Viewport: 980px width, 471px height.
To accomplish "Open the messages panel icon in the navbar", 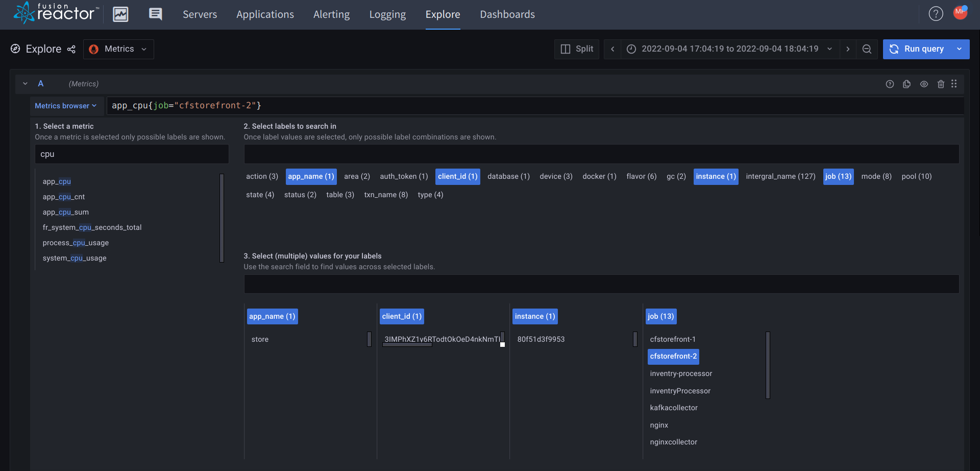I will pos(155,14).
